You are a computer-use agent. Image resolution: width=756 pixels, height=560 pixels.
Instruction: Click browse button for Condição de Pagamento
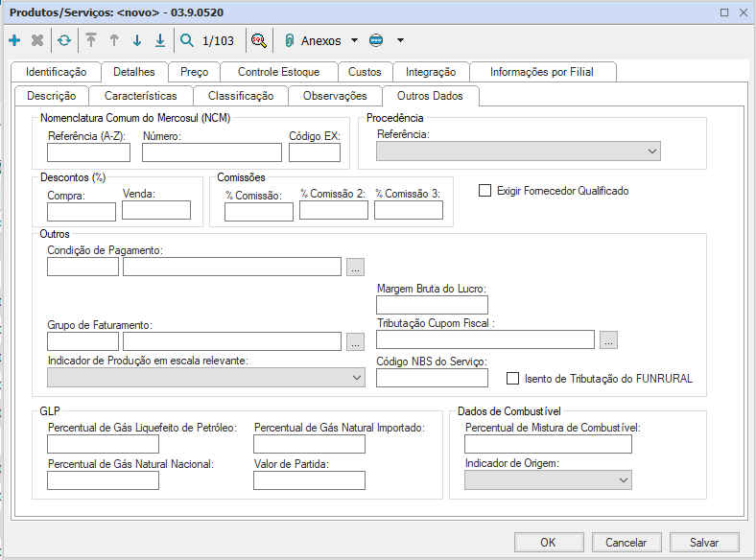point(355,267)
